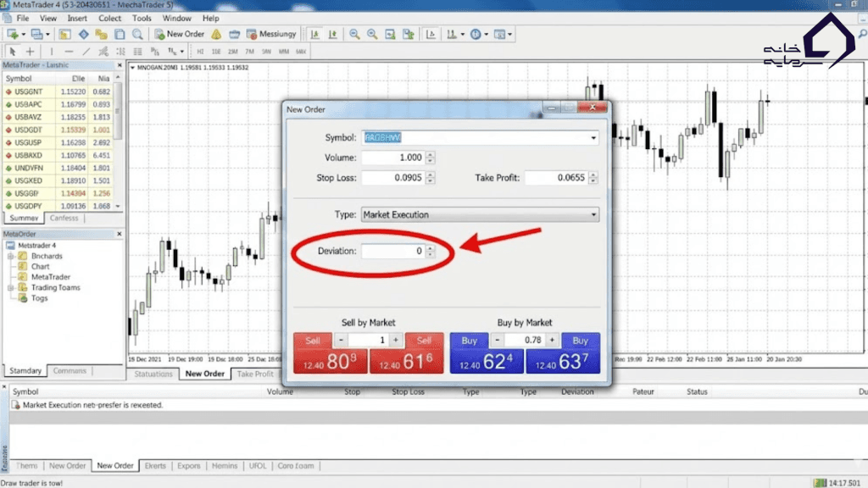This screenshot has width=868, height=488.
Task: Open the Insert menu
Action: 76,18
